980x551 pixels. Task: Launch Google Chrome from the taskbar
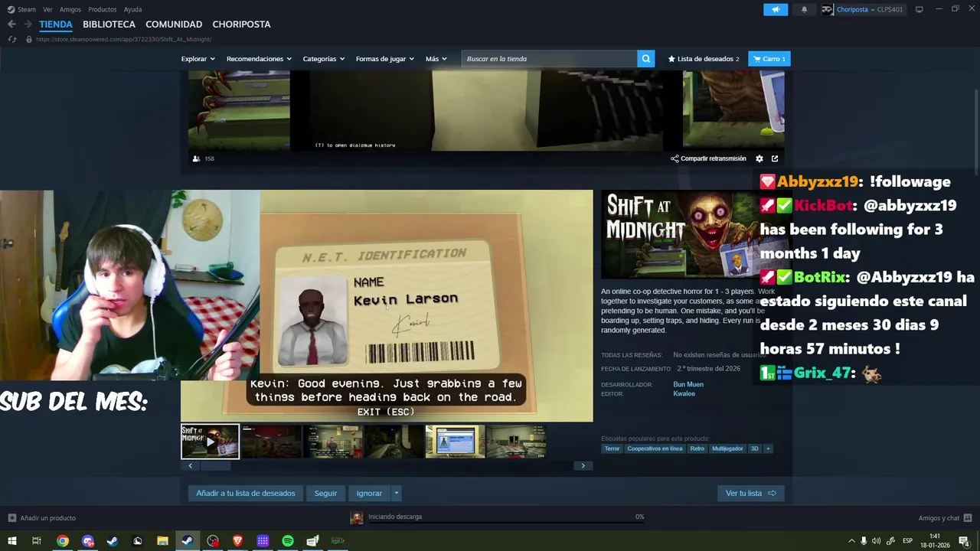point(63,541)
